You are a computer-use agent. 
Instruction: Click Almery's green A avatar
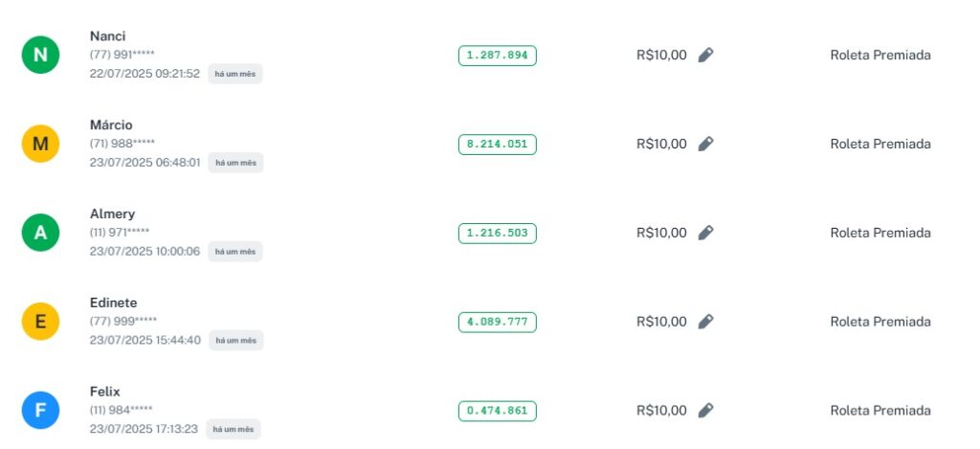coord(40,233)
